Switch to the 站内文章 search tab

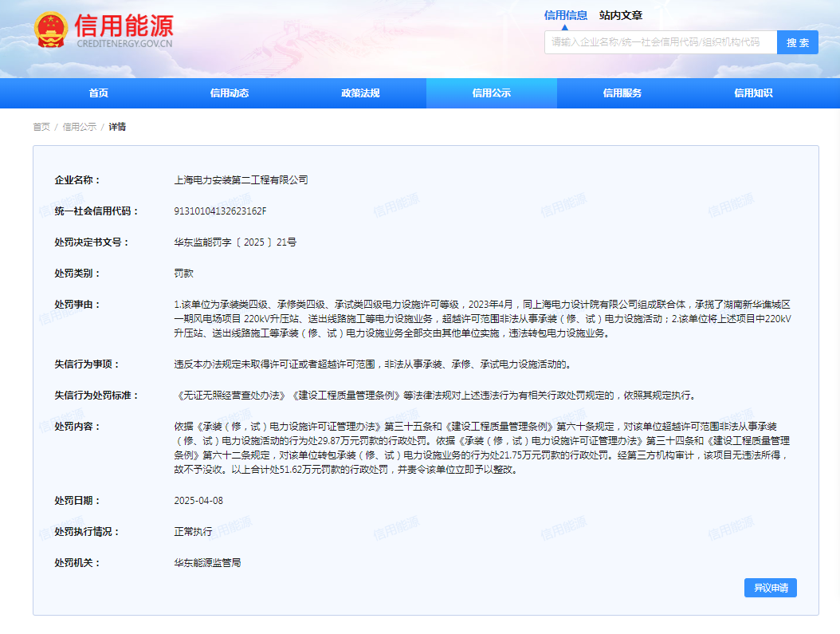[x=621, y=15]
